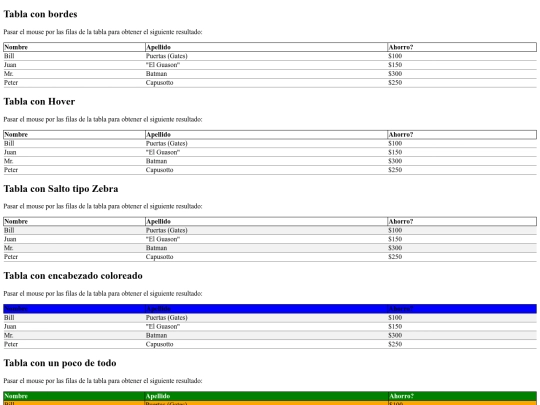The height and width of the screenshot is (405, 540).
Task: Click the instruction paragraph under 'Tabla con un poco de todo'
Action: point(103,381)
